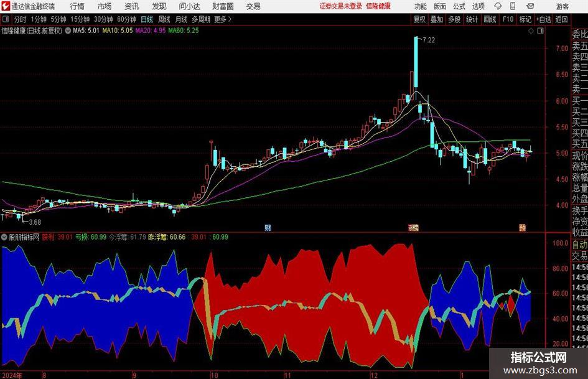Click the 画线 drawing button

pyautogui.click(x=490, y=19)
